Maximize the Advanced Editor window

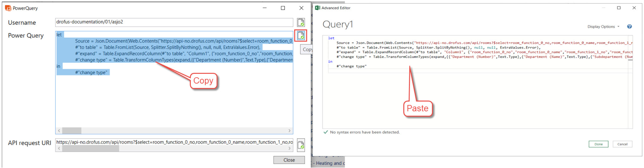619,8
